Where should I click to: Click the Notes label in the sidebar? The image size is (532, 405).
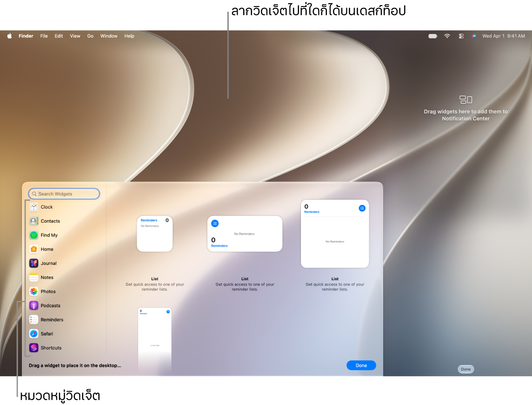point(47,277)
